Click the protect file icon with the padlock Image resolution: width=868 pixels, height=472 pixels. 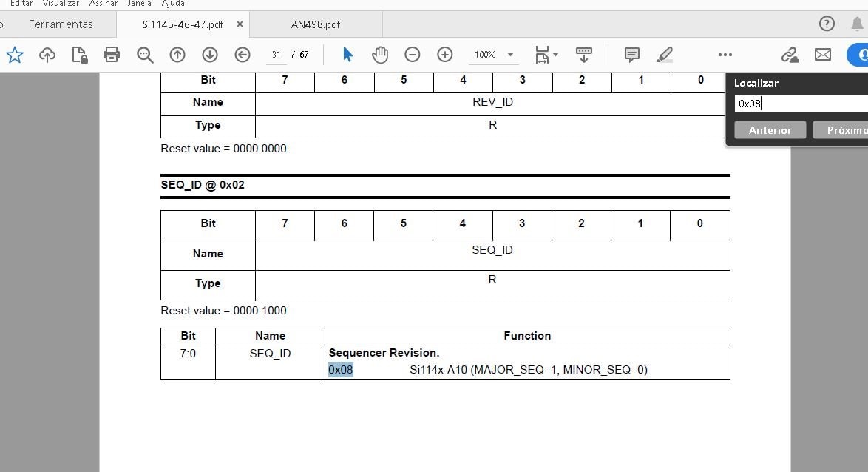pyautogui.click(x=80, y=55)
